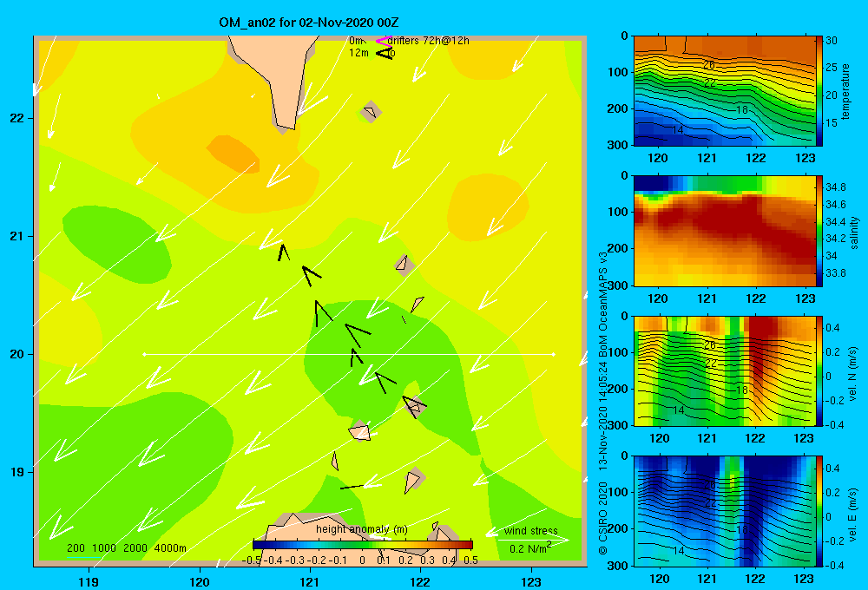Click the '© CSIRO 2020' copyright text
The image size is (868, 590).
tap(603, 517)
